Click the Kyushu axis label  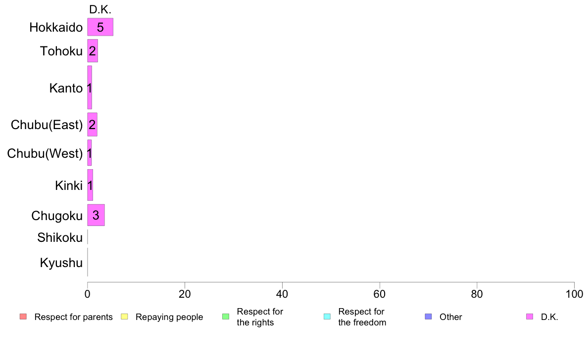61,263
